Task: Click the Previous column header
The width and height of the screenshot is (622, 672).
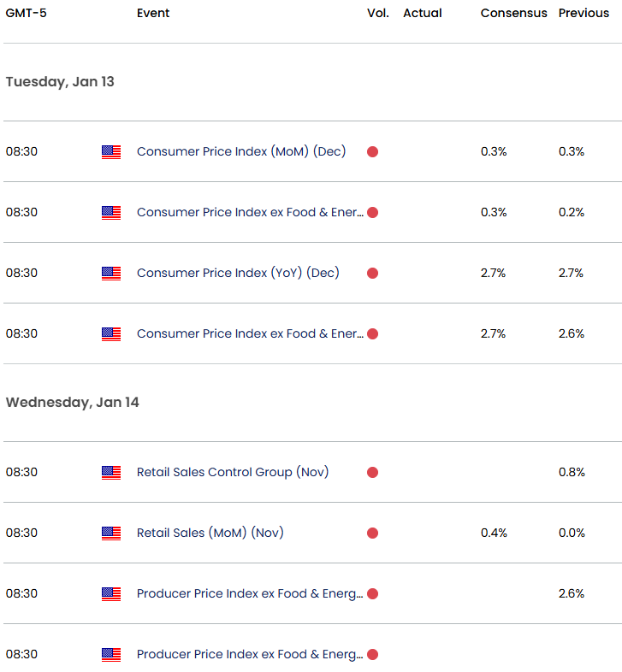Action: tap(583, 13)
